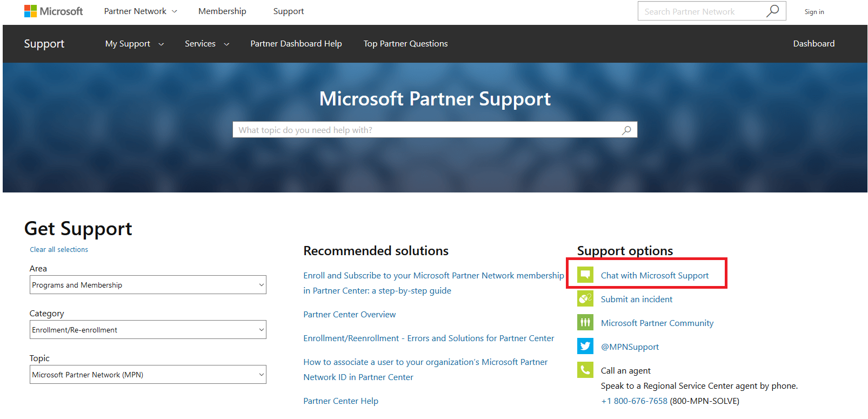Open Enroll and Subscribe step-by-step guide link
Viewport: 868px width, 419px height.
pyautogui.click(x=433, y=283)
